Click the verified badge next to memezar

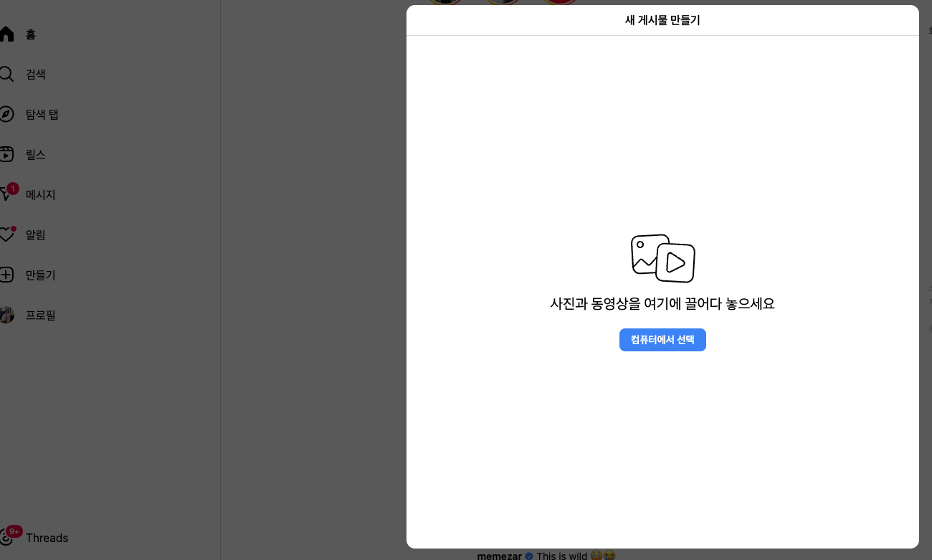[529, 556]
